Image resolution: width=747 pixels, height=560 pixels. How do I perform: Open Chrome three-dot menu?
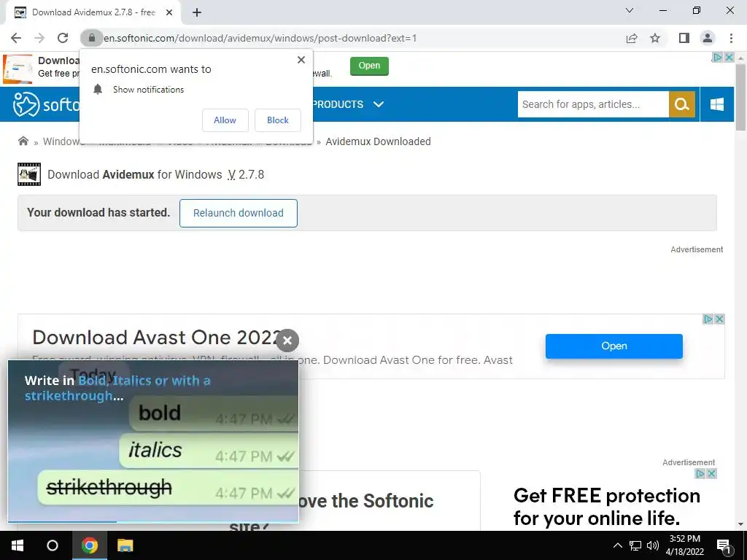pos(731,38)
